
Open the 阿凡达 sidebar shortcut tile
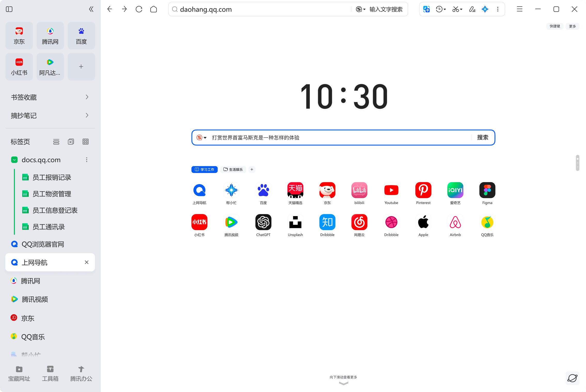point(50,67)
